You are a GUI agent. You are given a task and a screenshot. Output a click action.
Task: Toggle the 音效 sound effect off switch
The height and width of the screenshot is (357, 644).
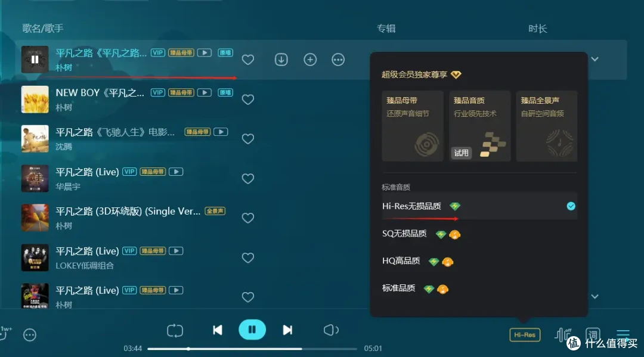(563, 334)
